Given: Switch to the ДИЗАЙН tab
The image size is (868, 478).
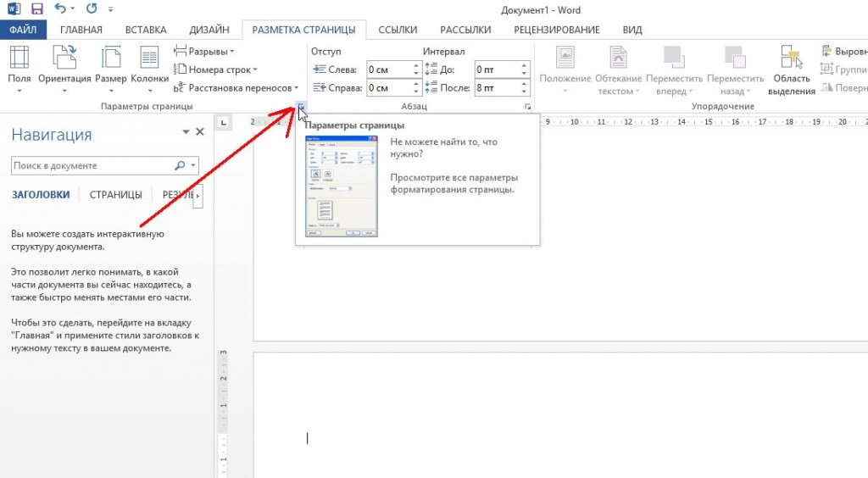Looking at the screenshot, I should click(209, 30).
